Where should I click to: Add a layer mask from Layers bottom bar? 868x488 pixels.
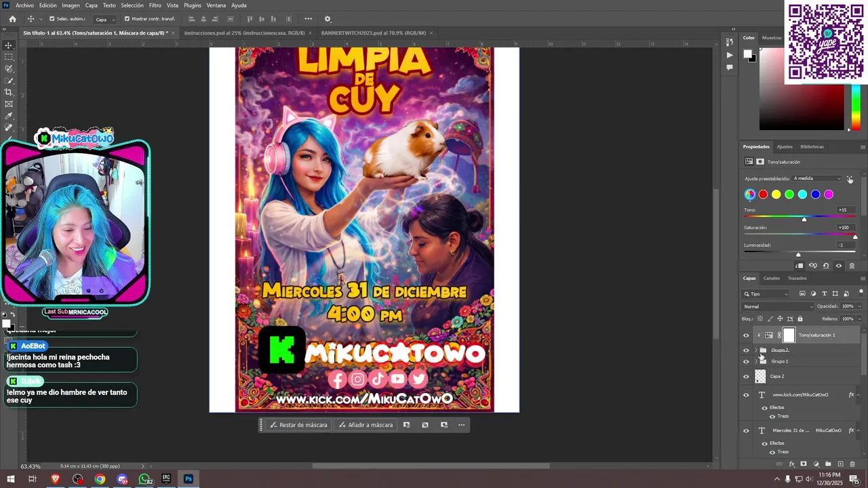coord(804,464)
